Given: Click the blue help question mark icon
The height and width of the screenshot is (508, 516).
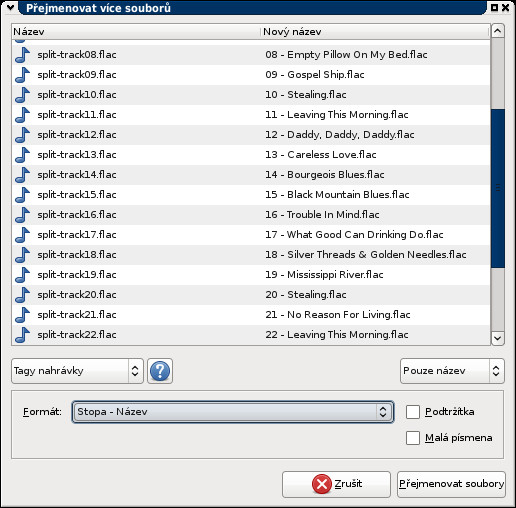Looking at the screenshot, I should (160, 371).
